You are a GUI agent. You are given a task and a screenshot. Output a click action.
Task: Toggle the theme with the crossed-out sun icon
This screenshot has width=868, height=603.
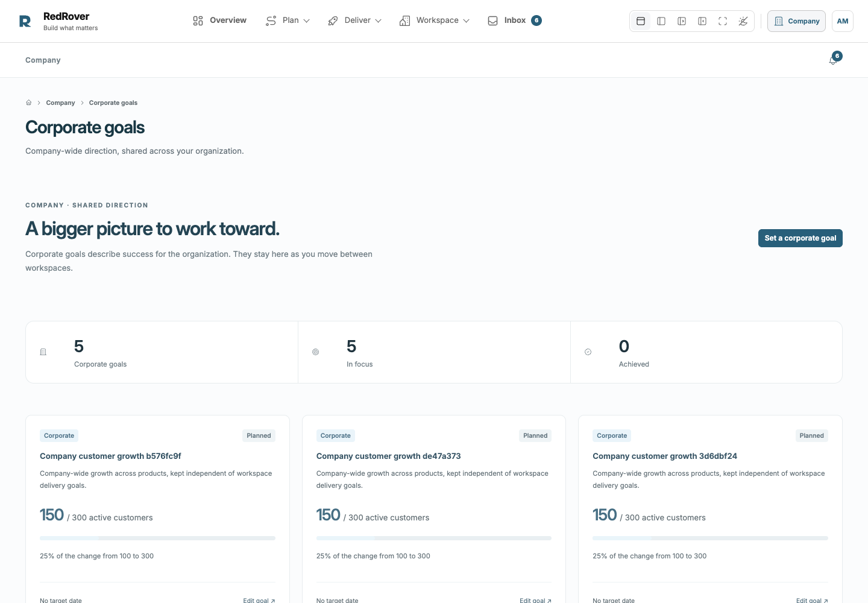743,21
